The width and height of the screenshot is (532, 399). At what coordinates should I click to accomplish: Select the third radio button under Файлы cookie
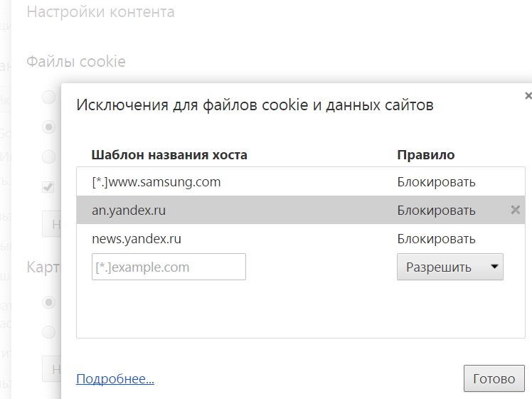(48, 157)
